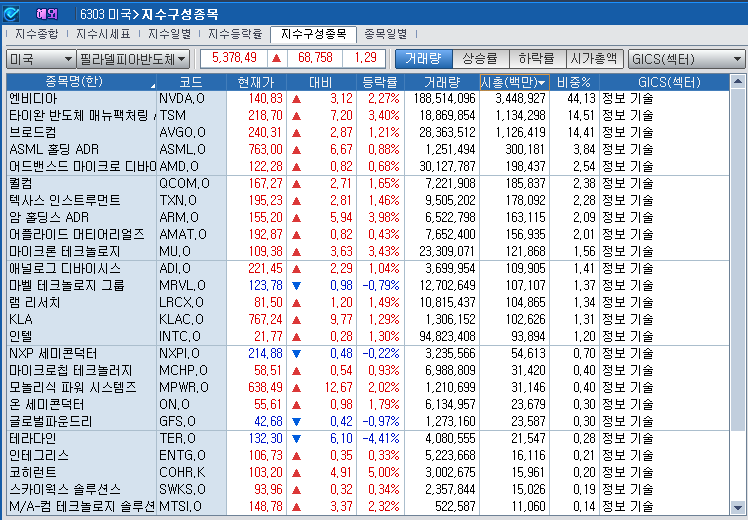Click the 등락률 column header
Screen dimensions: 748x520
coord(380,82)
